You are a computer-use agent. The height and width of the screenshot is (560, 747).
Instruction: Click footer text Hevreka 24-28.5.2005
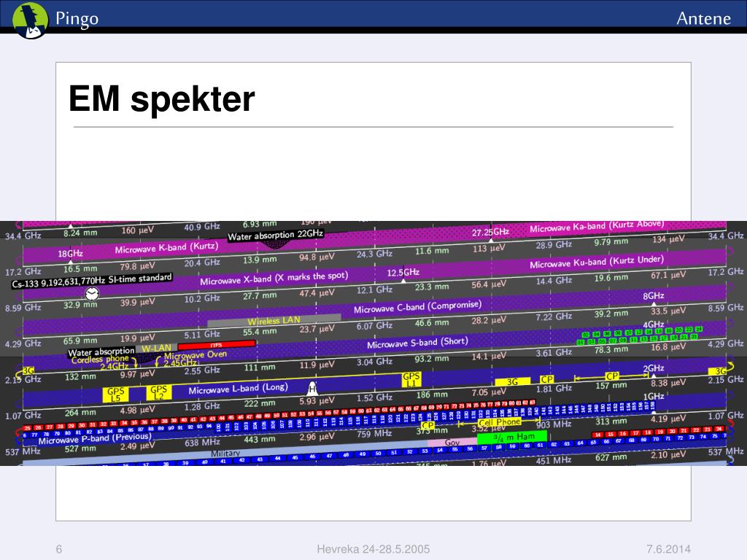373,549
